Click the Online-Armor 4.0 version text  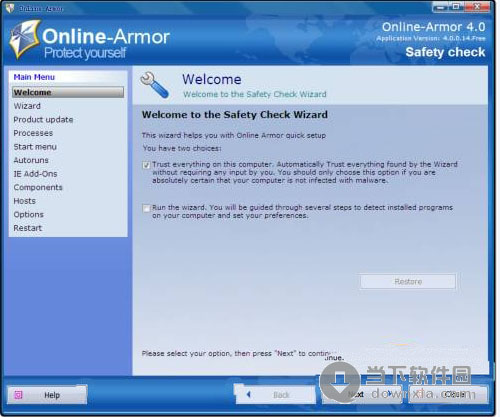(x=434, y=27)
